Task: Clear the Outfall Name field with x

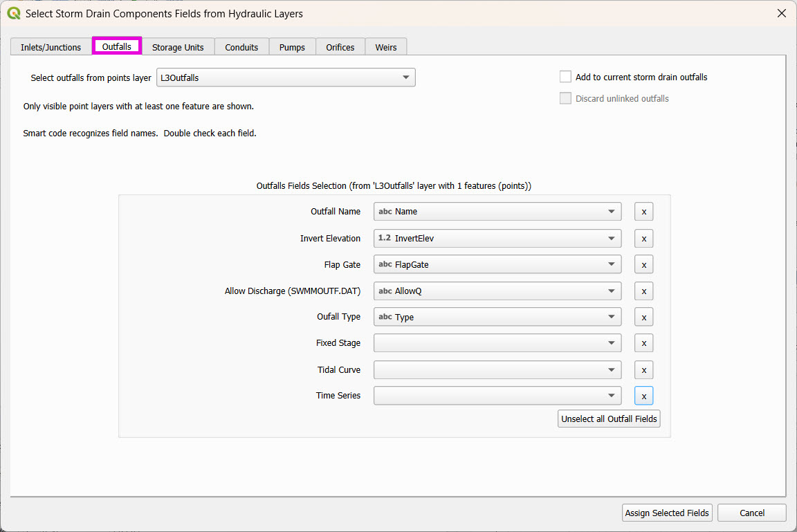Action: click(x=643, y=212)
